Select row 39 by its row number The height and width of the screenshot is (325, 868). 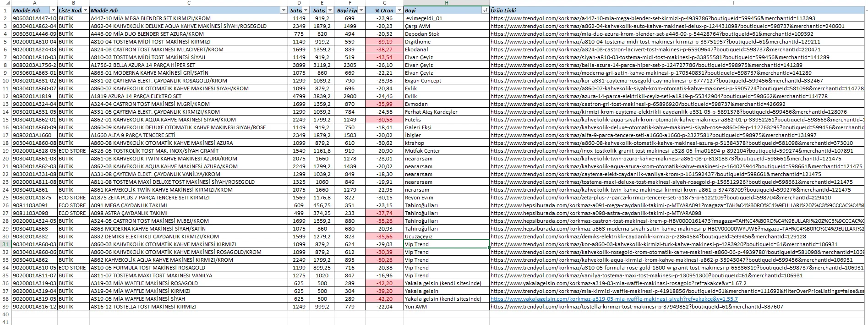tap(5, 307)
